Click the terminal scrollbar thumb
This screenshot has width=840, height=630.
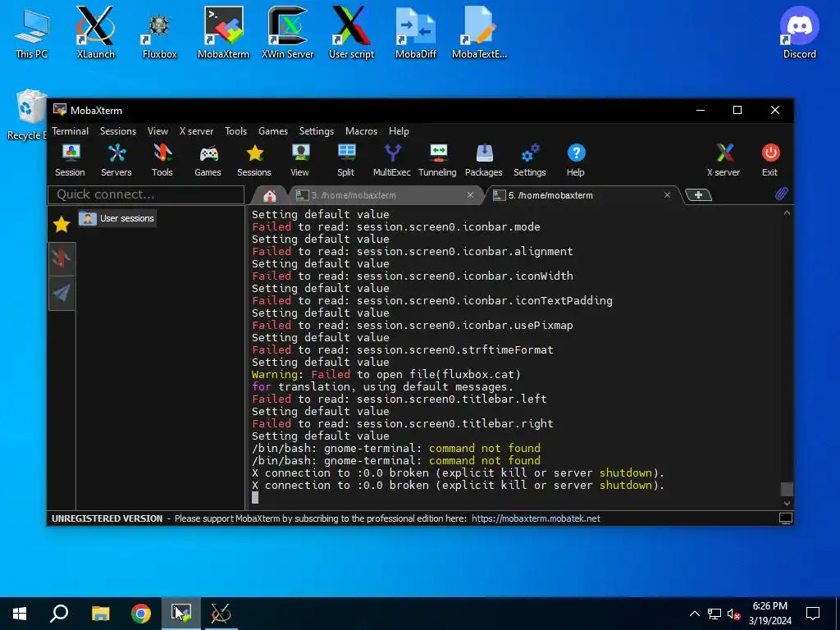787,489
